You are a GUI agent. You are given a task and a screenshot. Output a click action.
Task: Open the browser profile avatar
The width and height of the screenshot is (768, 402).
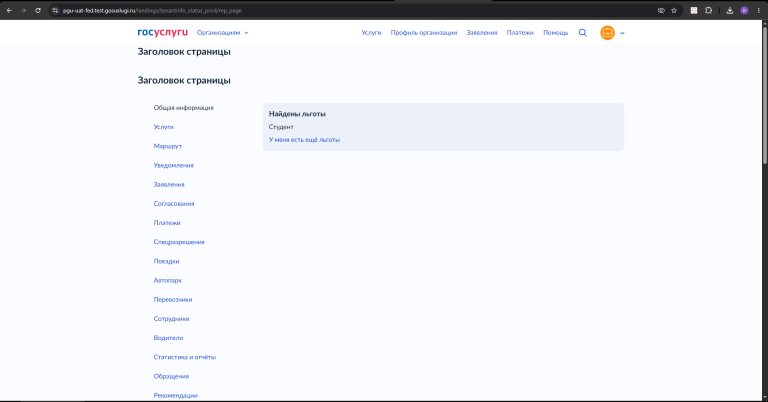coord(744,10)
